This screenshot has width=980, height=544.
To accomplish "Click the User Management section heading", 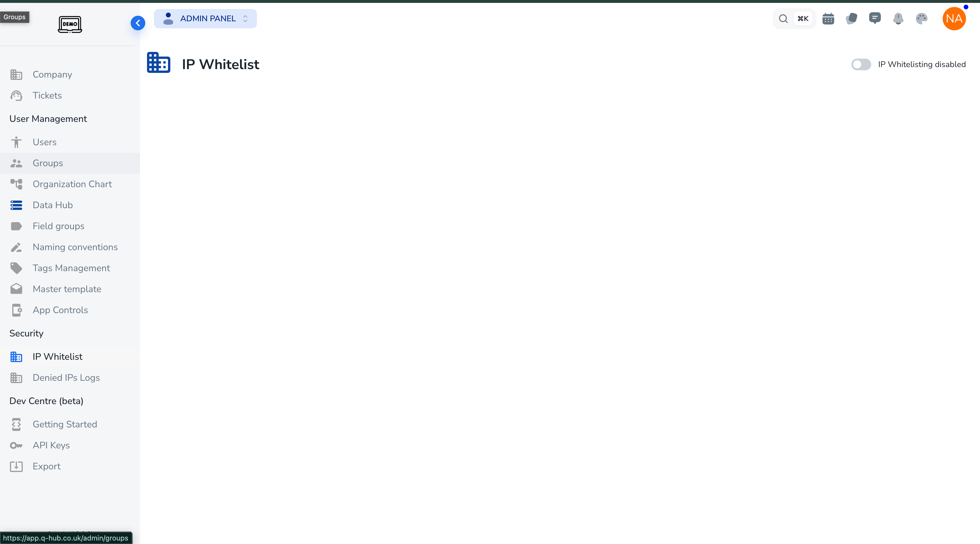I will 48,119.
